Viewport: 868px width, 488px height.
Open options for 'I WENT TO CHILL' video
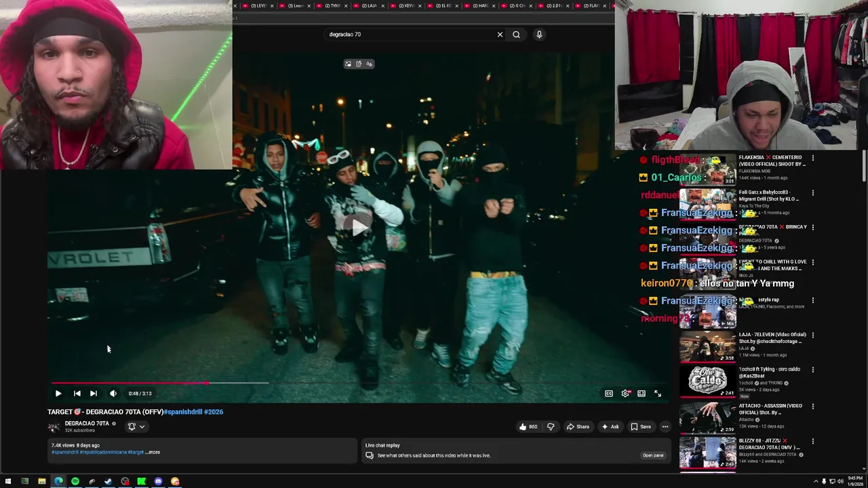[813, 262]
